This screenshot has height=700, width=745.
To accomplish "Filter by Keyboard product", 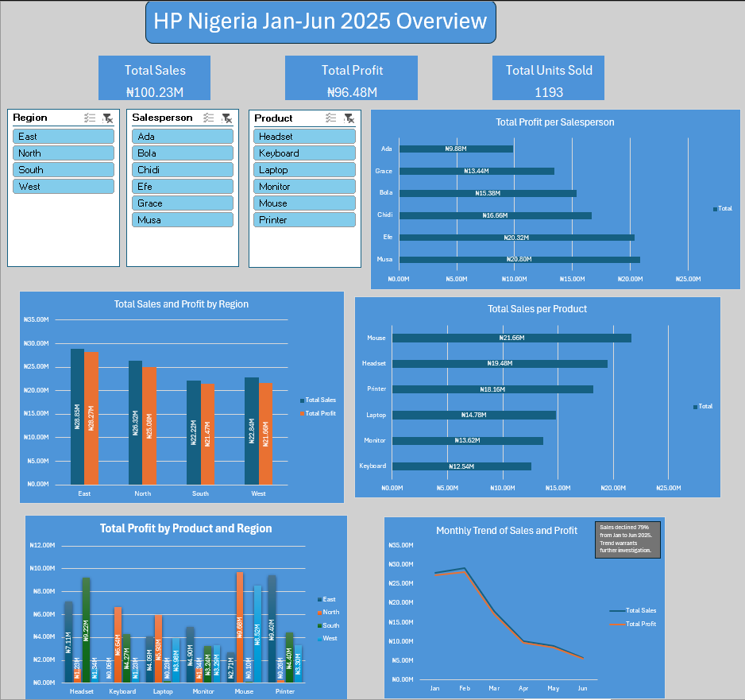I will pos(304,153).
